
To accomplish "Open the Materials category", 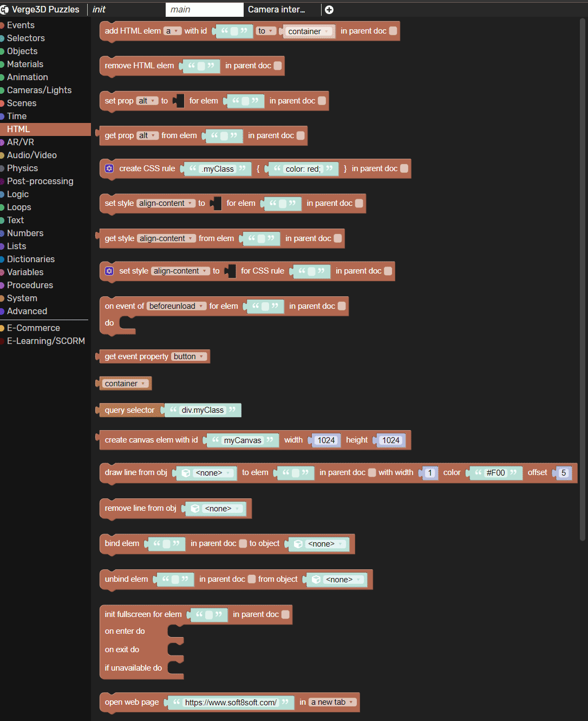I will [x=25, y=64].
